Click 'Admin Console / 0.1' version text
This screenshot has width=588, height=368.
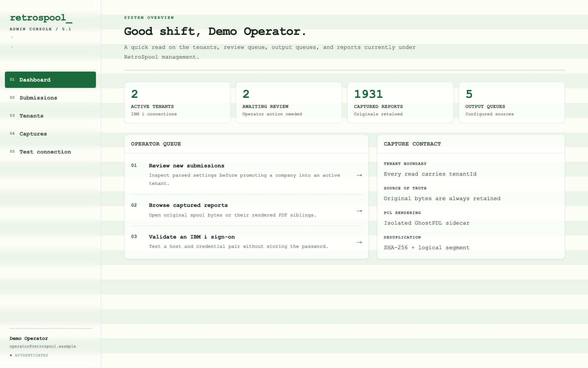(40, 29)
